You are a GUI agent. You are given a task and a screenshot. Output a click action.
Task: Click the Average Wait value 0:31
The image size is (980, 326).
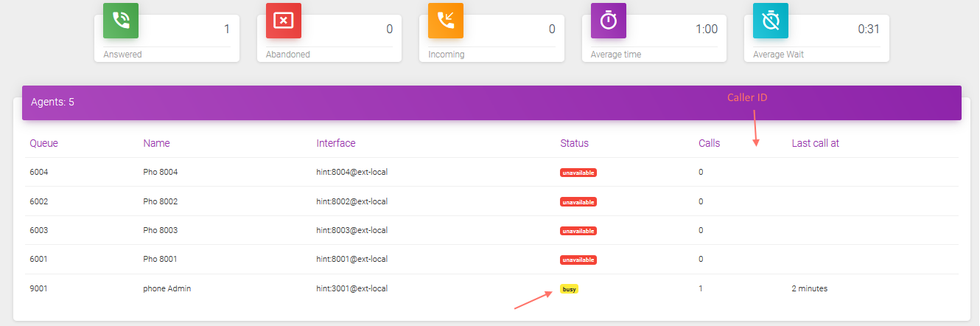tap(869, 30)
